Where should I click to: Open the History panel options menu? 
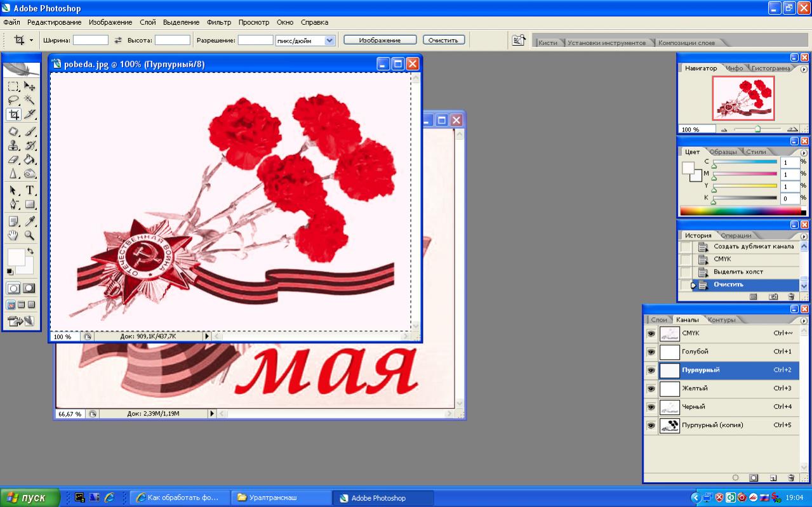[x=804, y=236]
